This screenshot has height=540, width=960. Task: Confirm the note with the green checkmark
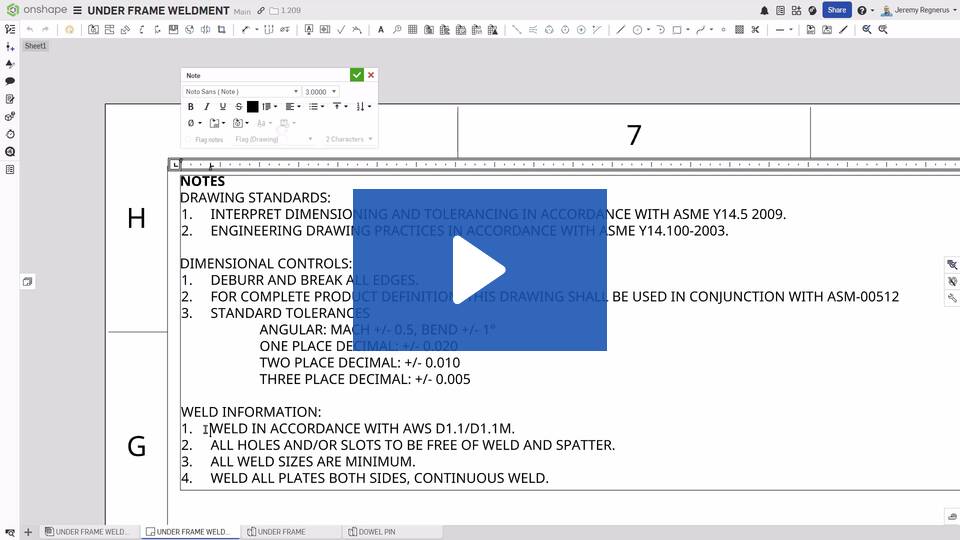356,75
